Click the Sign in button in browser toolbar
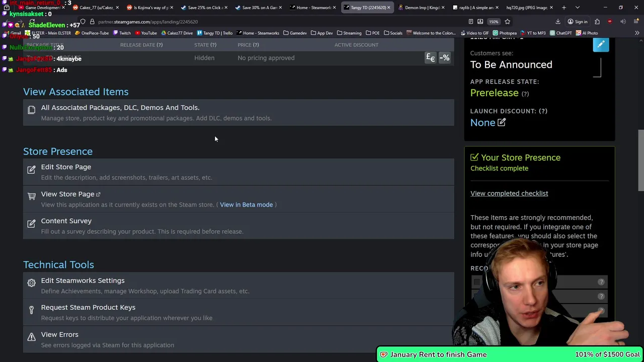 point(577,22)
